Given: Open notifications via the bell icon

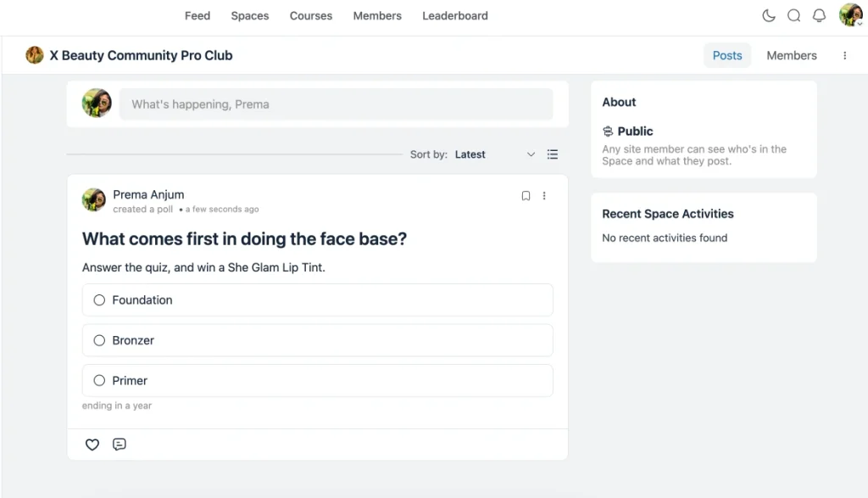Looking at the screenshot, I should click(818, 15).
